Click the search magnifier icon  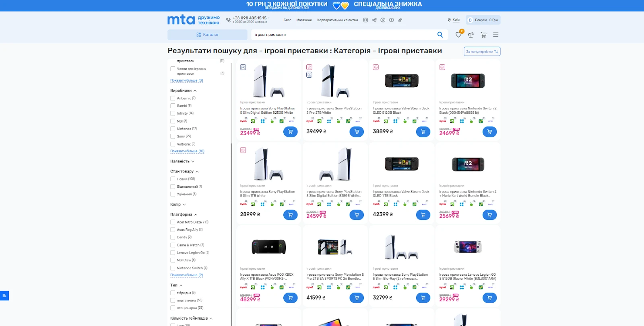[440, 35]
